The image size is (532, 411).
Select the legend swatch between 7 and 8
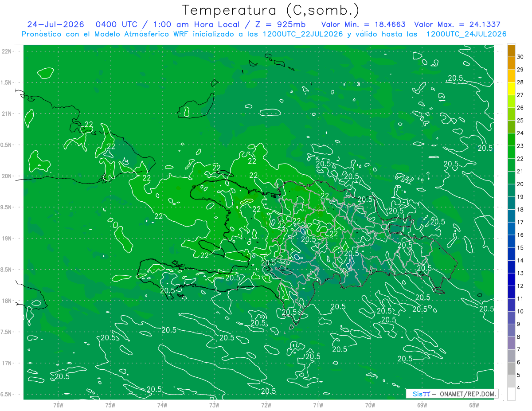[511, 343]
